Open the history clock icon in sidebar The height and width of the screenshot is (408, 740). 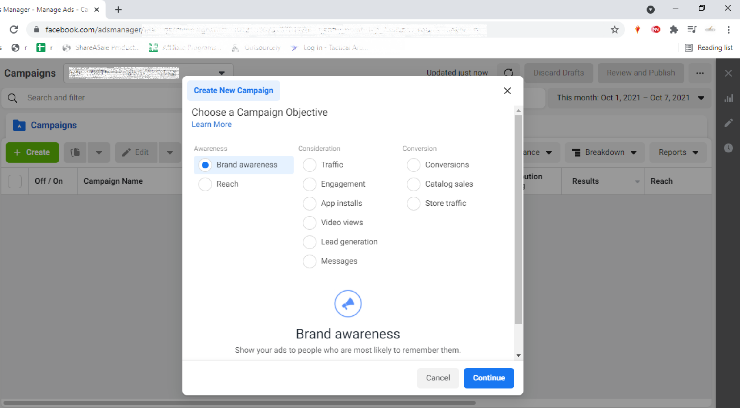[728, 148]
